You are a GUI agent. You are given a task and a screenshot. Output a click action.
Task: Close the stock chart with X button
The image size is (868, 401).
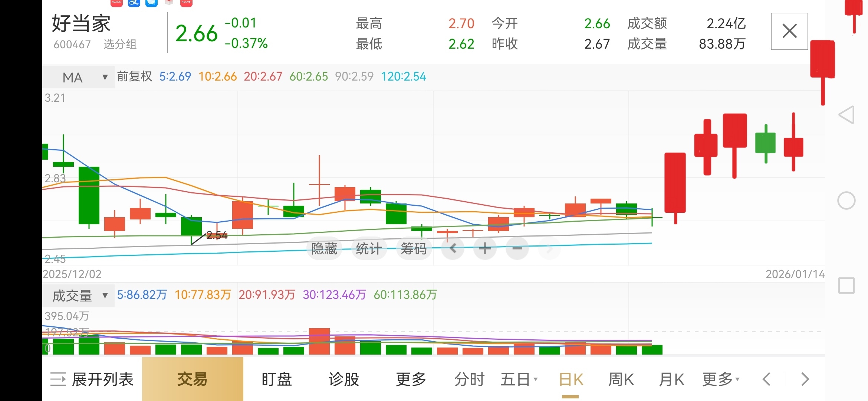[789, 31]
